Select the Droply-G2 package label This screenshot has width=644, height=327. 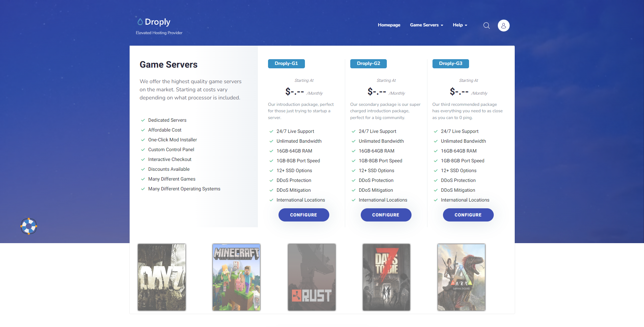click(x=368, y=64)
